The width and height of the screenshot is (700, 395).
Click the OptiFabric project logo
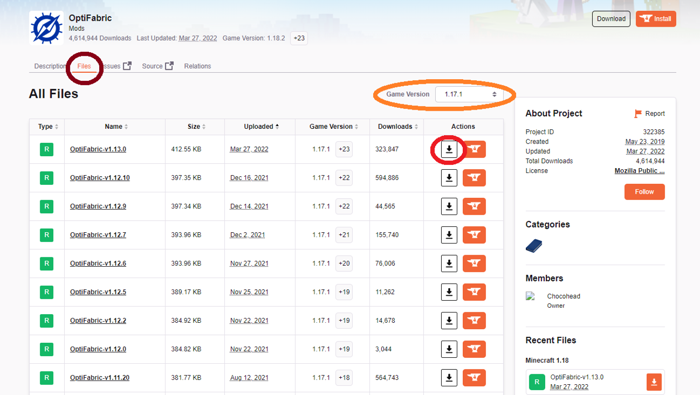[x=46, y=28]
